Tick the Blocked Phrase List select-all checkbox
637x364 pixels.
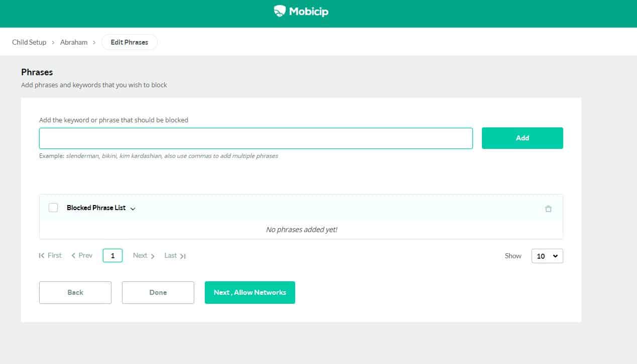pyautogui.click(x=53, y=208)
